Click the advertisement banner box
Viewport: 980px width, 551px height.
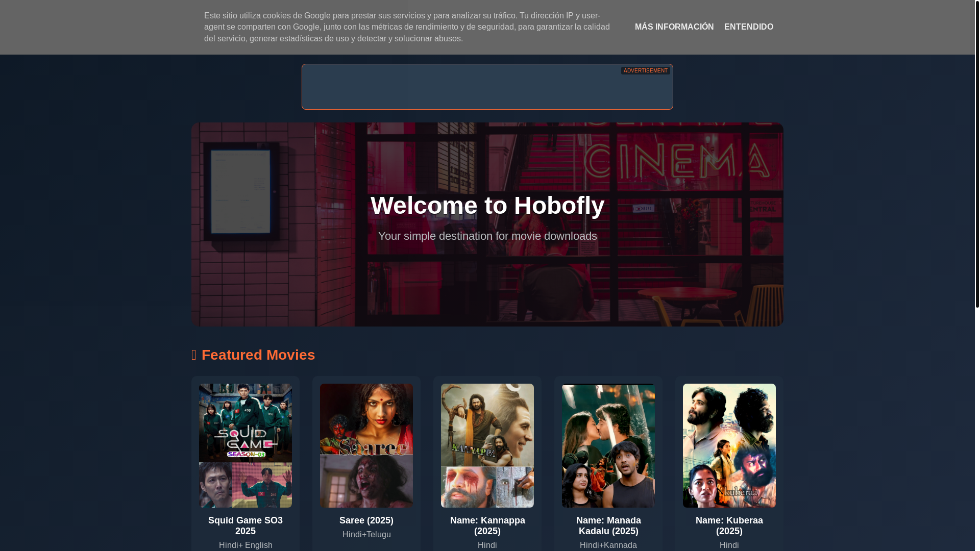[x=487, y=87]
